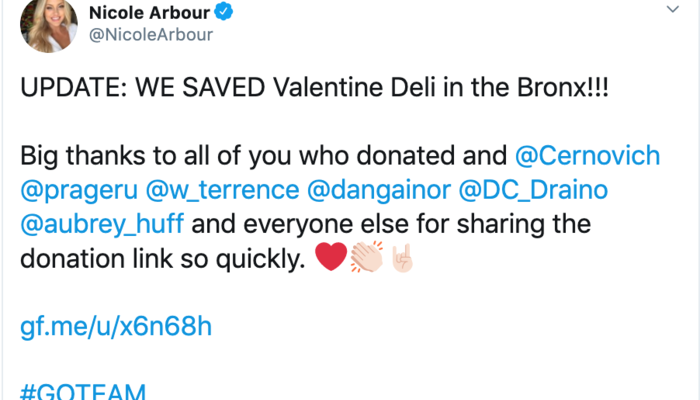Visit the @Cernovich mention
This screenshot has width=700, height=400.
pos(586,157)
